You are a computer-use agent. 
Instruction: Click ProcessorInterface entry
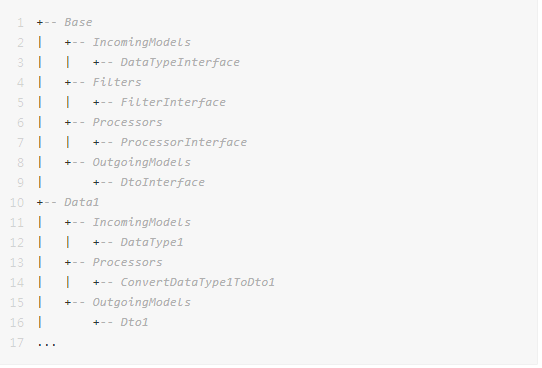coord(184,143)
